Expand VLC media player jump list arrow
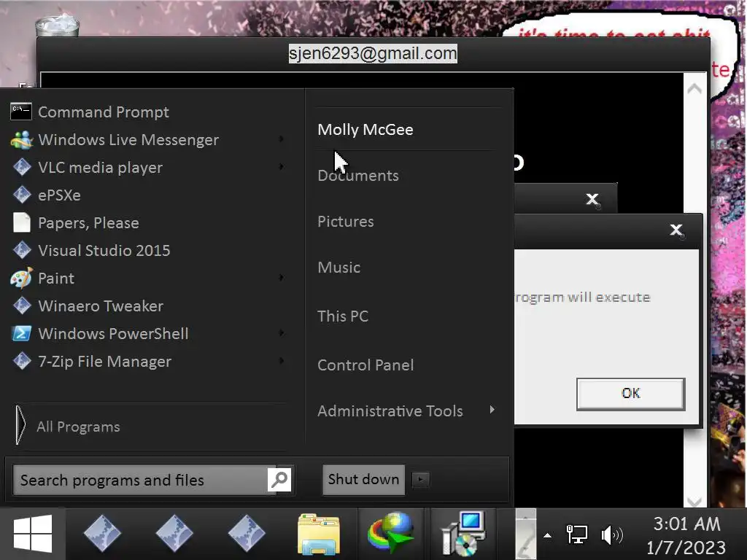 point(281,167)
